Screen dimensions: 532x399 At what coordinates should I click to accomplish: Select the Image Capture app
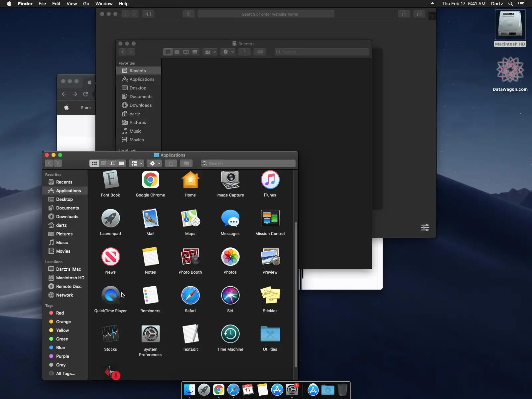(230, 180)
